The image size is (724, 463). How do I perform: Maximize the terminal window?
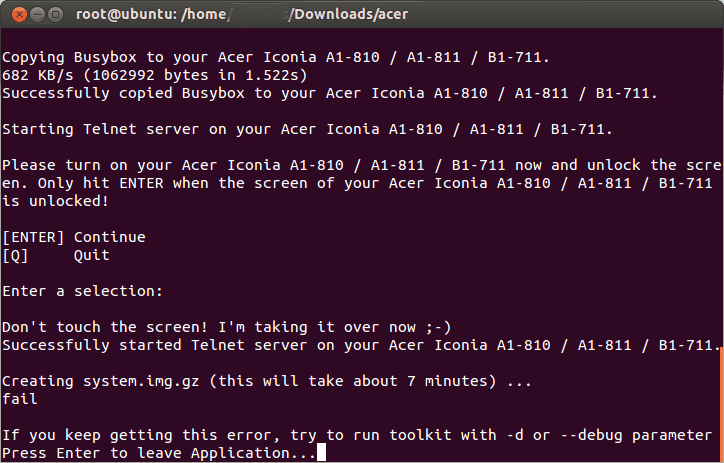tap(55, 15)
